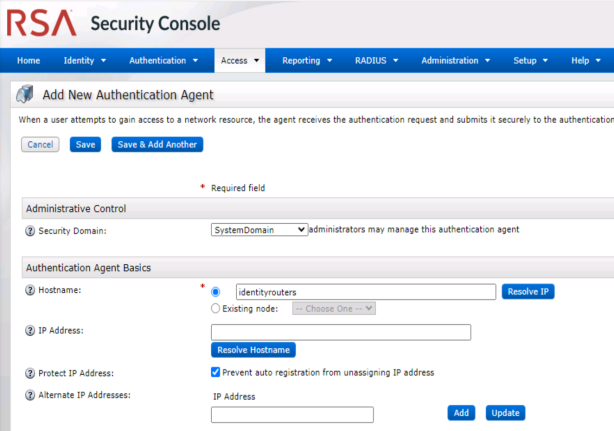The image size is (614, 431).
Task: Open the Existing node Choose One dropdown
Action: click(333, 309)
